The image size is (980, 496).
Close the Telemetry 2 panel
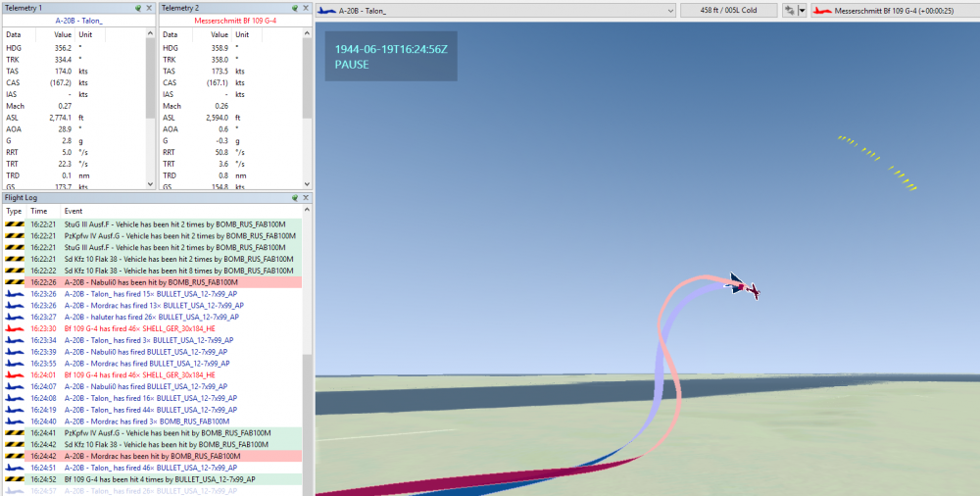[x=305, y=7]
